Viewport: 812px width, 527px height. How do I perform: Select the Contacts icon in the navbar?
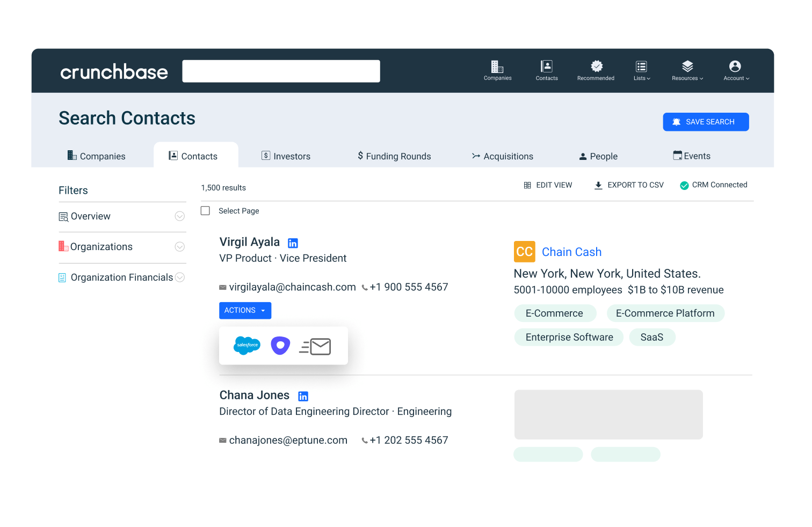coord(546,70)
